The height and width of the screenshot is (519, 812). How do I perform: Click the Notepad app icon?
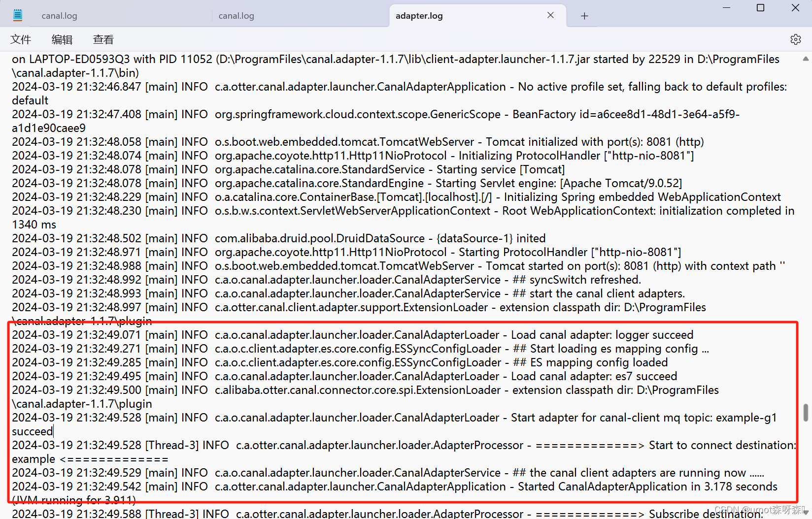click(18, 15)
